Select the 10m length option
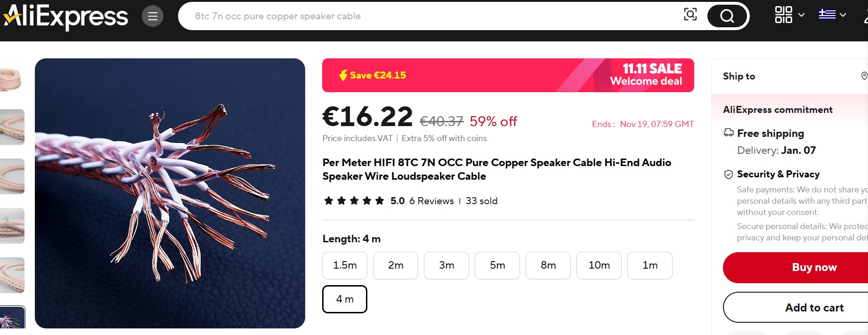 pos(599,265)
